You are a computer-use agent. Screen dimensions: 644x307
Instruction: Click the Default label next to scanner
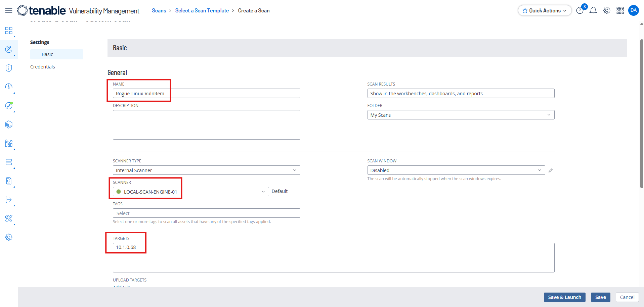tap(280, 191)
